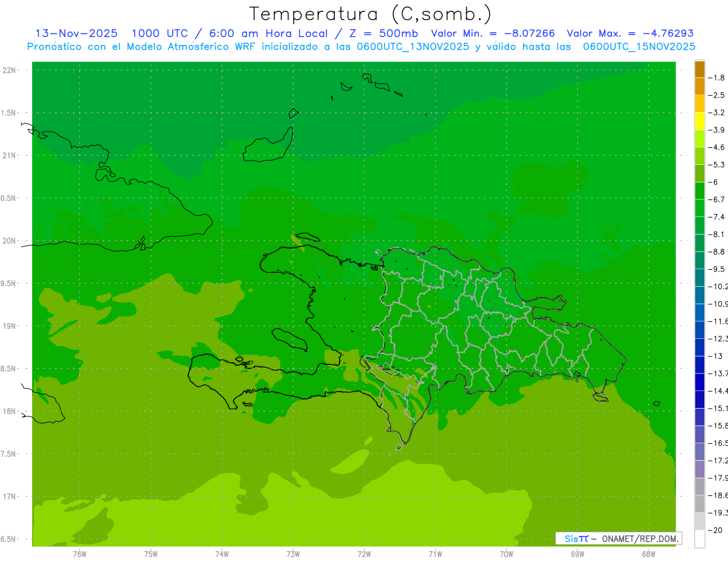
Task: Click the '-2.5' colorbar value
Action: tap(718, 95)
